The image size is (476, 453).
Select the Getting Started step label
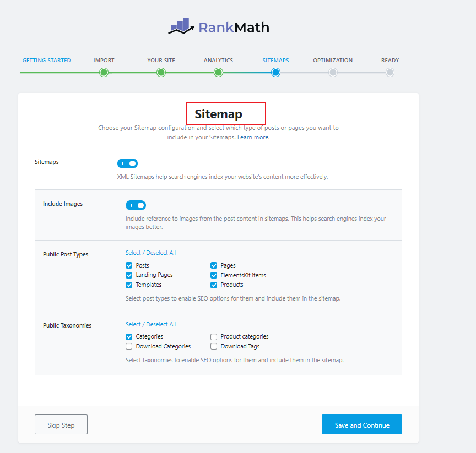pos(47,60)
